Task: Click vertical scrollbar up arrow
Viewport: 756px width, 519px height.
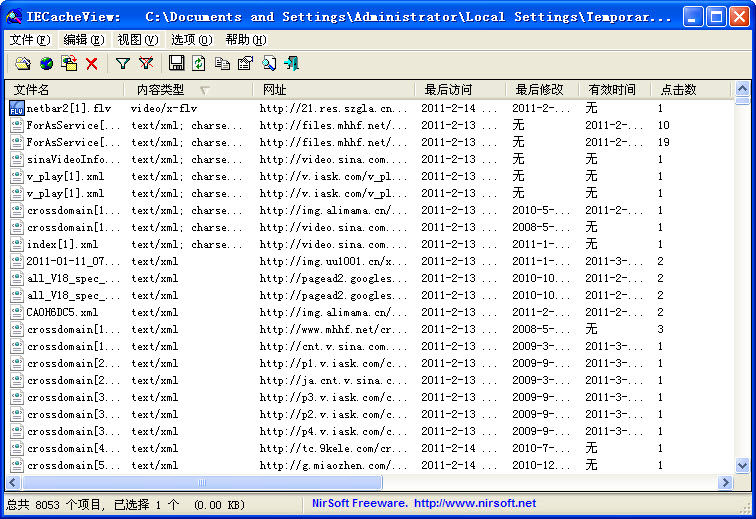Action: point(742,89)
